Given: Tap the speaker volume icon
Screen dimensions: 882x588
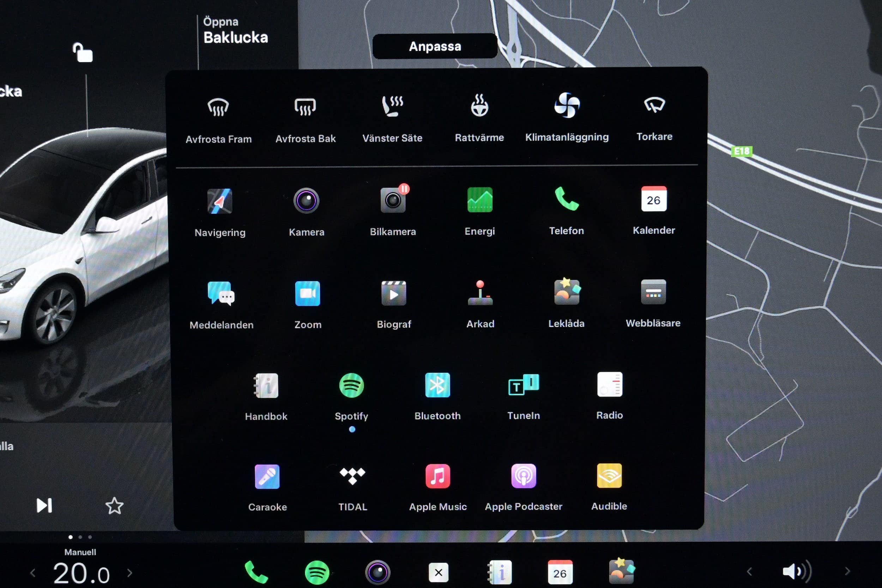Looking at the screenshot, I should (x=798, y=571).
